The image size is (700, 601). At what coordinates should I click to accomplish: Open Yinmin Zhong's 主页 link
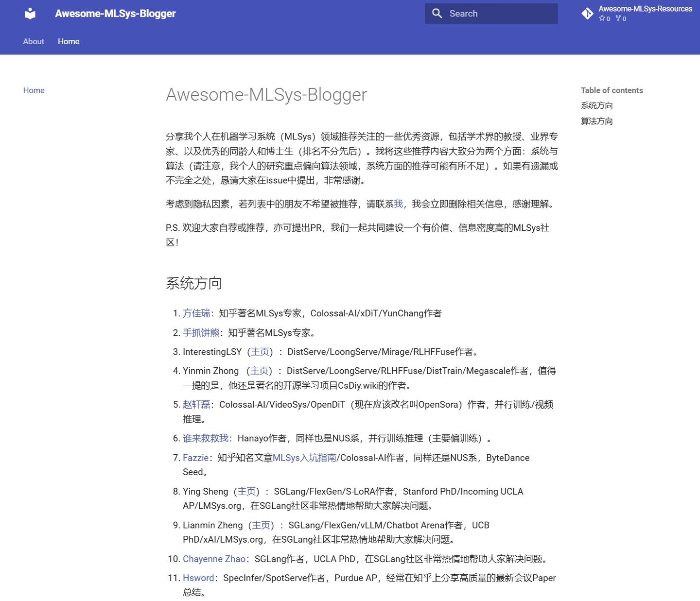pyautogui.click(x=260, y=370)
